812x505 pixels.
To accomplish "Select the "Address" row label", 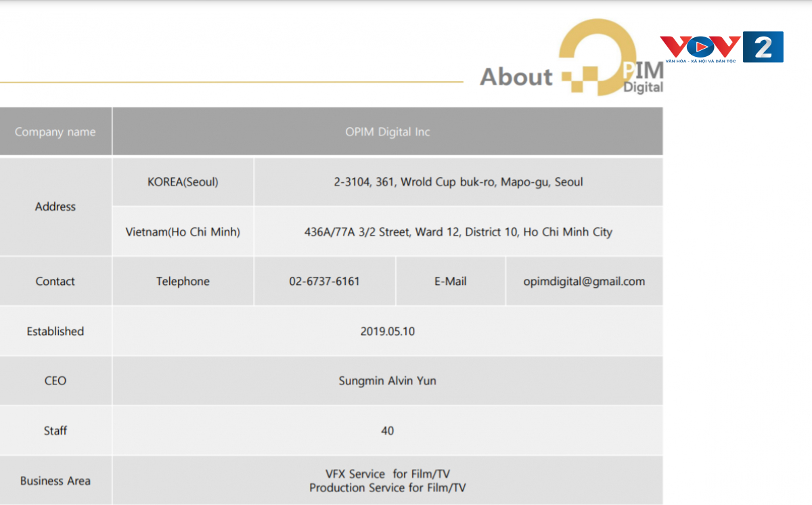I will 55,207.
